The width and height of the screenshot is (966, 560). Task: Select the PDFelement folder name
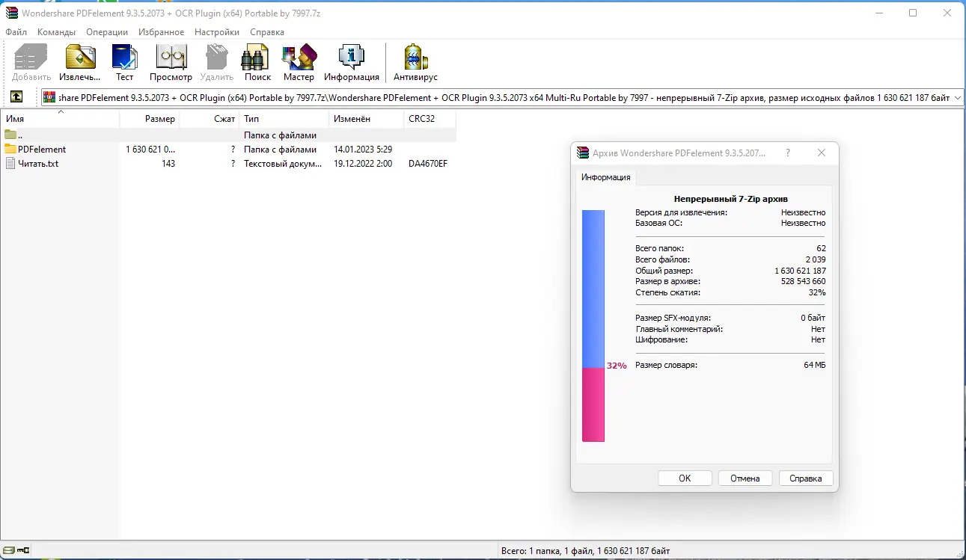pos(42,150)
